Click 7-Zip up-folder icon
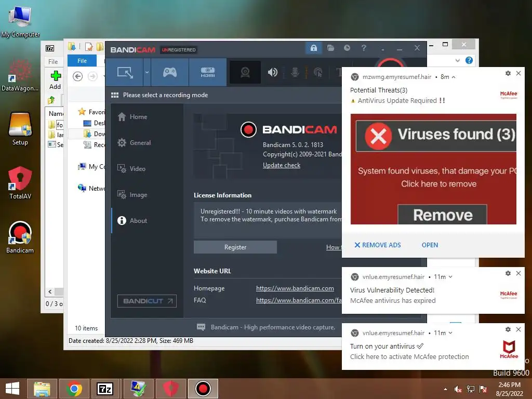The height and width of the screenshot is (399, 532). (x=51, y=100)
